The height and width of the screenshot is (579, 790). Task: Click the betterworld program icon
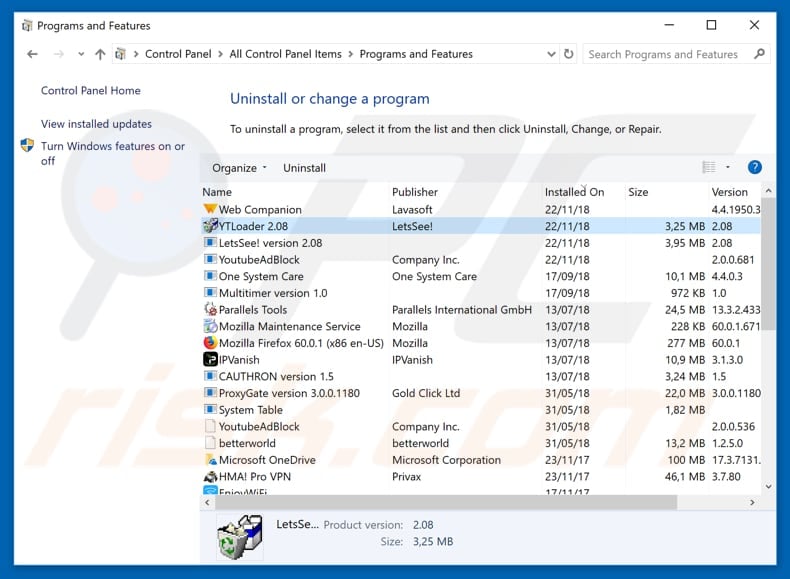coord(210,442)
